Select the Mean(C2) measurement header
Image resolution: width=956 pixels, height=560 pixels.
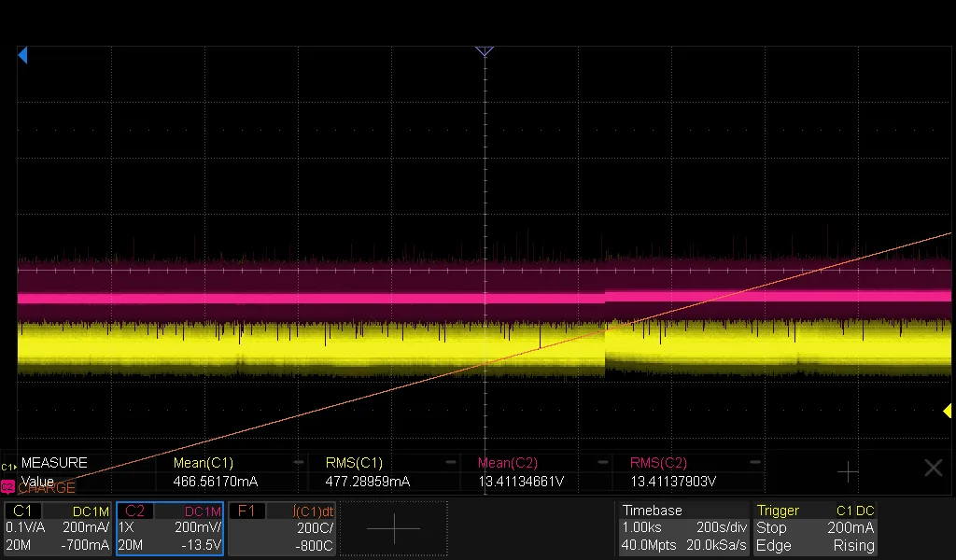coord(507,463)
